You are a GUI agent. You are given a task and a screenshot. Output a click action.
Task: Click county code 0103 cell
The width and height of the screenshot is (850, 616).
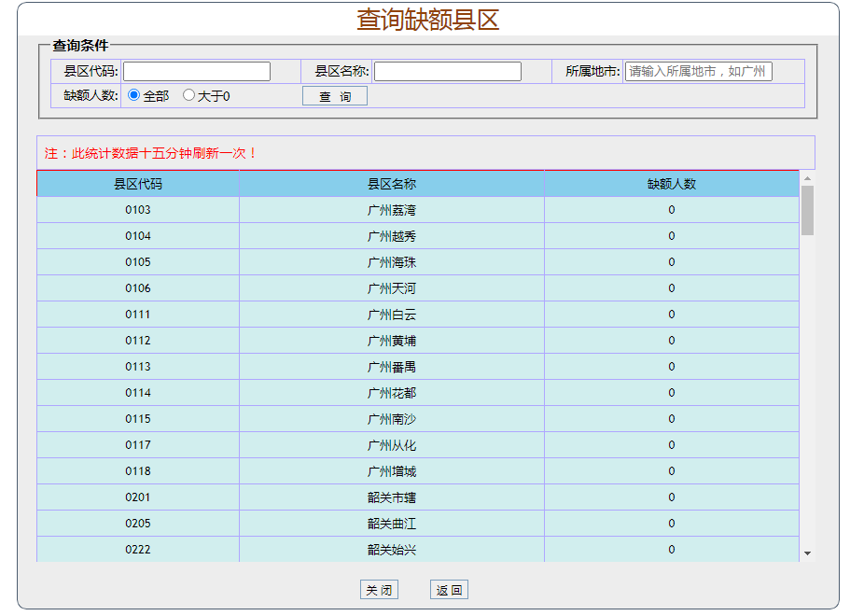coord(138,210)
